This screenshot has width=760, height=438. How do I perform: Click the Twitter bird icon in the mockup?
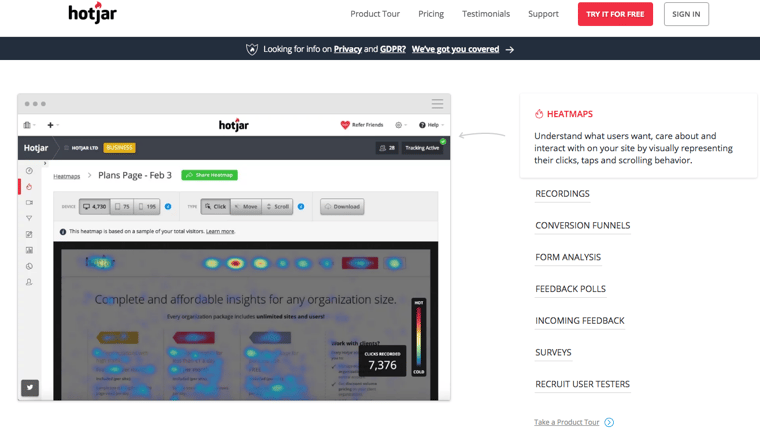[30, 387]
